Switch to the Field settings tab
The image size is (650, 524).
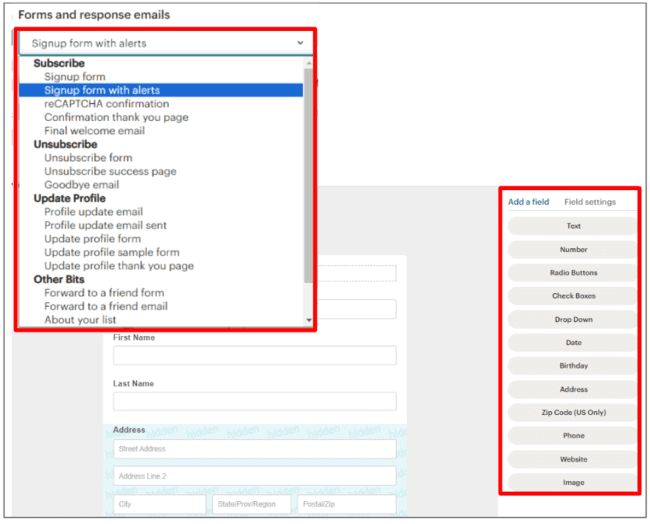(590, 202)
